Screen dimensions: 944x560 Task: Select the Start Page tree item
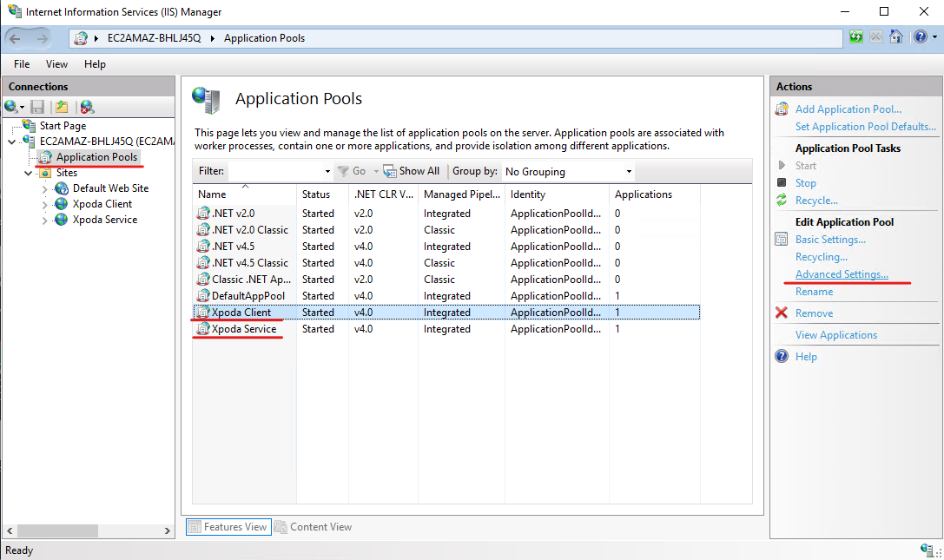pos(63,126)
